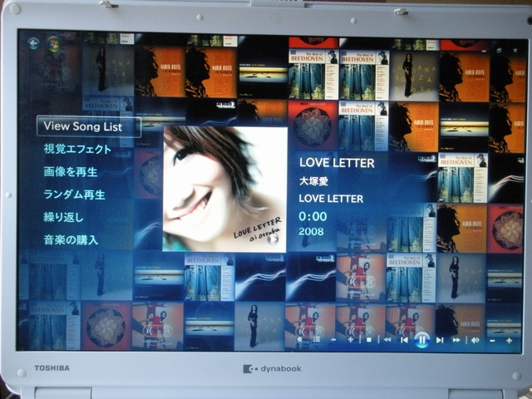
Task: Raise volume with the plus button
Action: click(509, 341)
